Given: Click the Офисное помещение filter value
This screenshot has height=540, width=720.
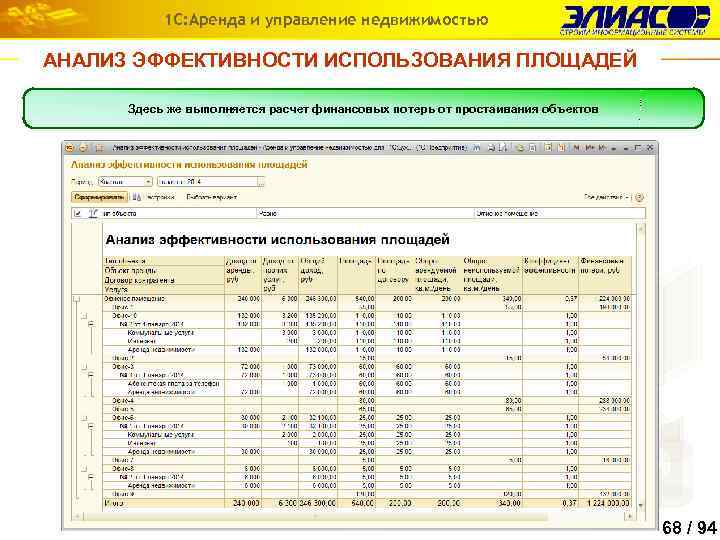Looking at the screenshot, I should click(x=559, y=214).
